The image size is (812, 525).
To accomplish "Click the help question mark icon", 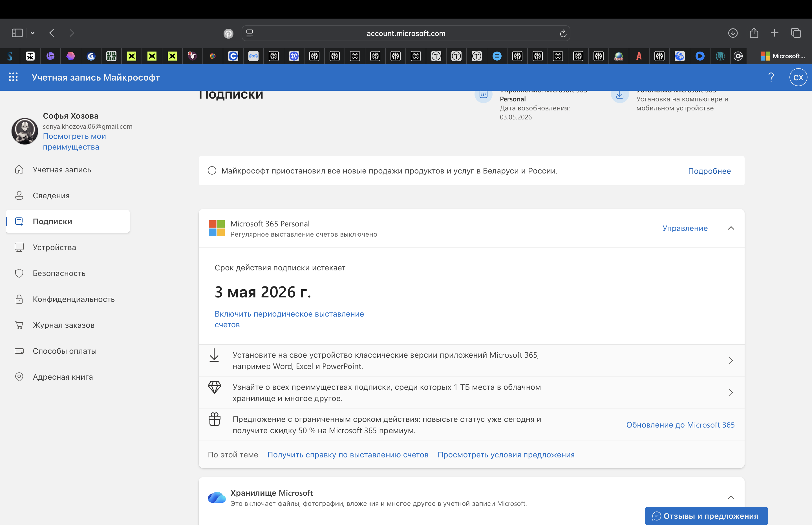I will tap(771, 77).
